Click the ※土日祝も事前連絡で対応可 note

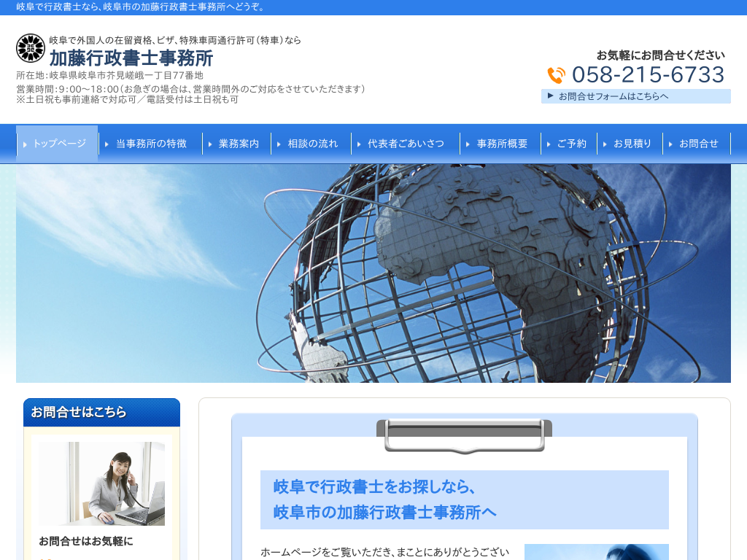click(x=127, y=99)
